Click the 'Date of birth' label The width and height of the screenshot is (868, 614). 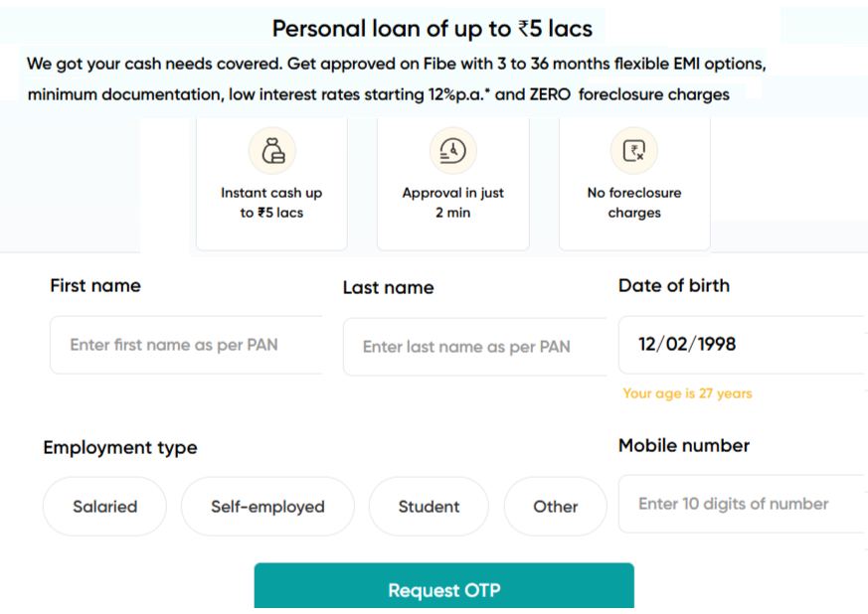coord(674,285)
